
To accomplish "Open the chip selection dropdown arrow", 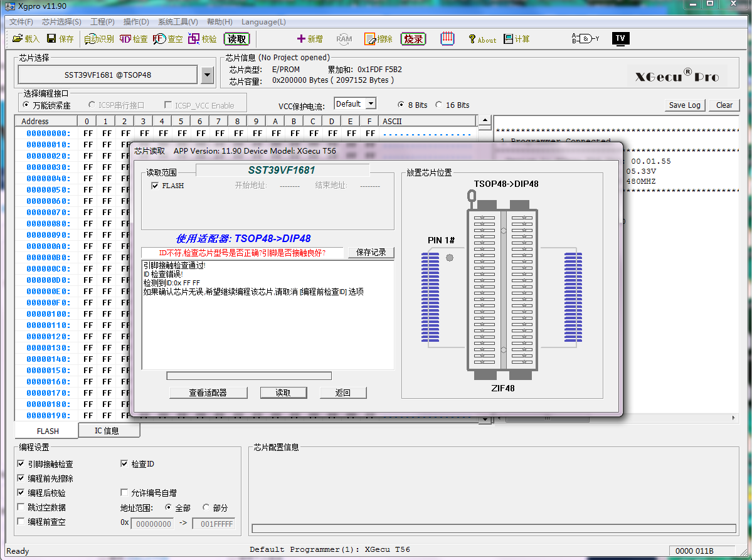I will (208, 75).
